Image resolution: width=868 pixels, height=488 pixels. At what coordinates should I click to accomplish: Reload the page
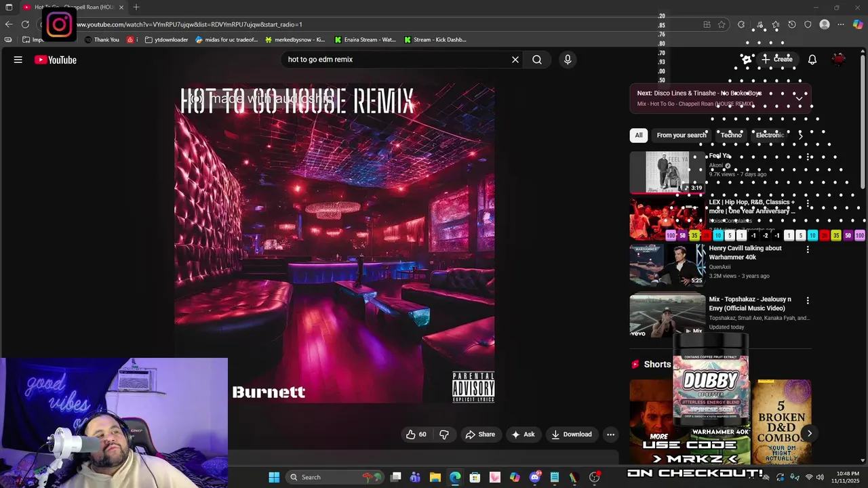(x=25, y=24)
